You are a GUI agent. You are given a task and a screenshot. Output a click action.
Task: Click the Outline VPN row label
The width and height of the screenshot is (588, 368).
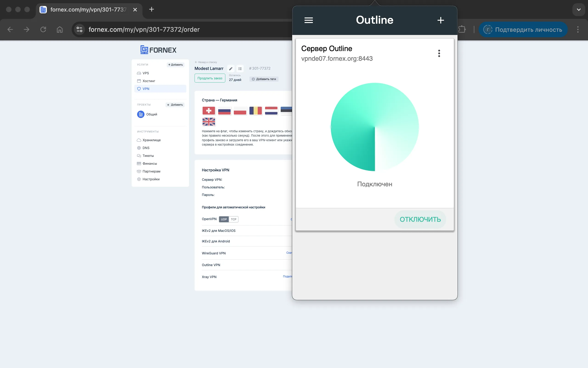point(211,265)
